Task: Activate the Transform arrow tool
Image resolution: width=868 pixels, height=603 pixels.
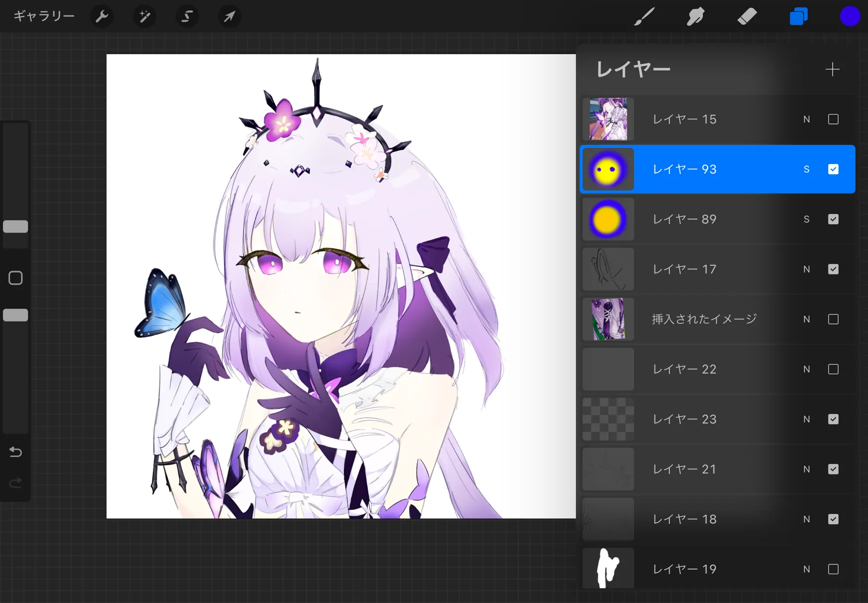Action: (230, 17)
